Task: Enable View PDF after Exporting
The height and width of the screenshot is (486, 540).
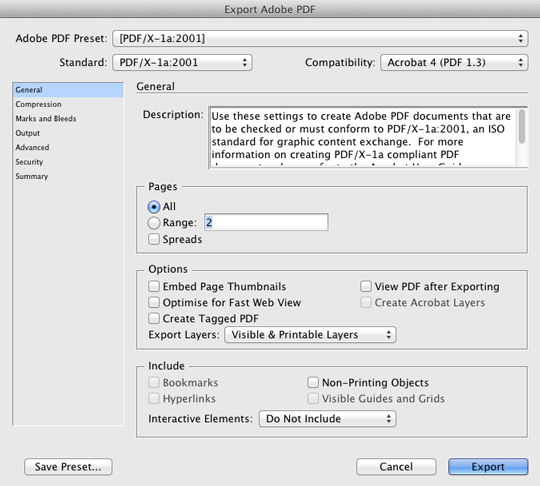Action: [x=366, y=286]
